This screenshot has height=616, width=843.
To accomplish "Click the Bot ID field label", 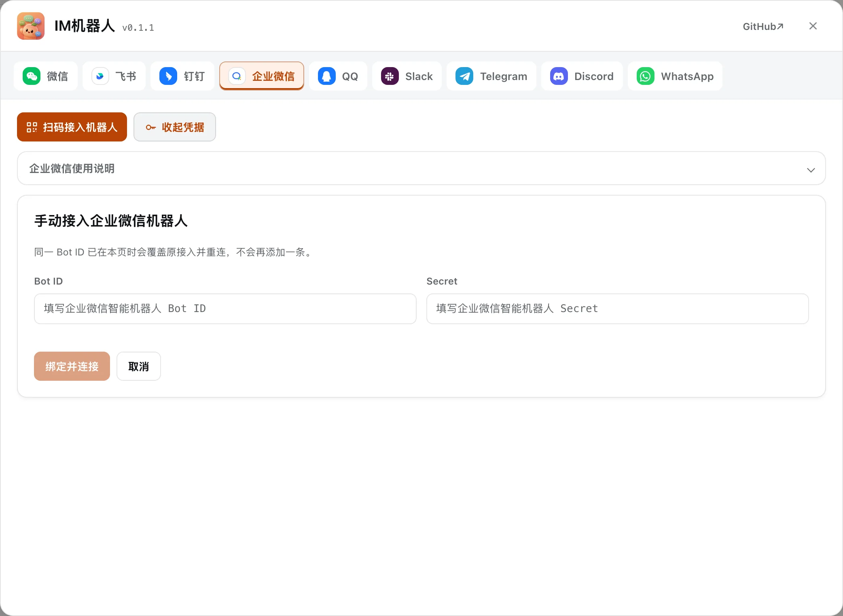I will pos(49,281).
